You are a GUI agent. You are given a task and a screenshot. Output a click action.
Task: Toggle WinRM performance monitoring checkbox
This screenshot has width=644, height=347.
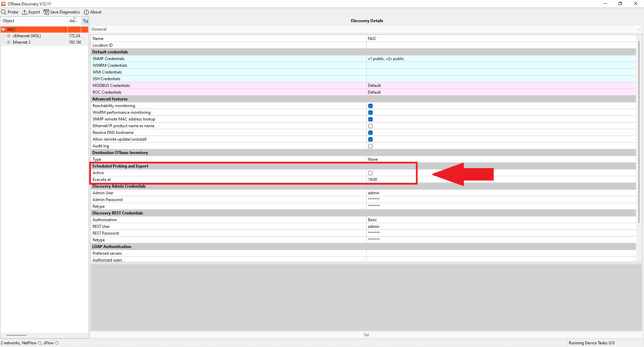point(370,112)
